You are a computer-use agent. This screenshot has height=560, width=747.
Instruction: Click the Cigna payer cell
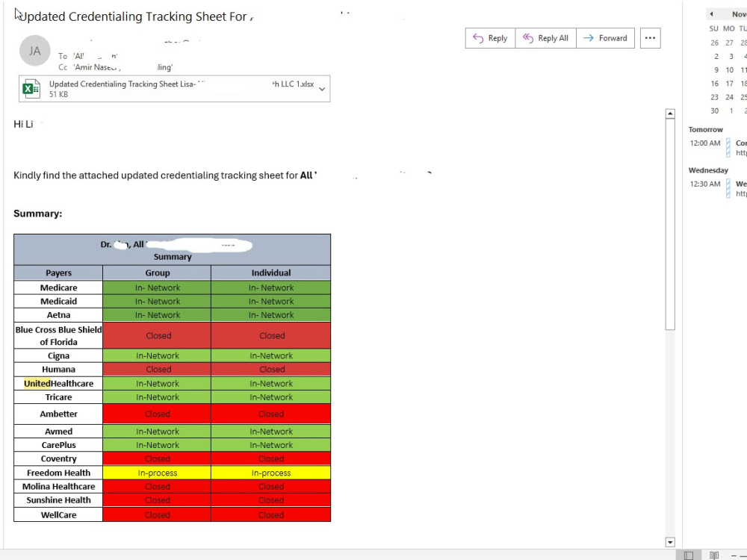click(x=58, y=355)
